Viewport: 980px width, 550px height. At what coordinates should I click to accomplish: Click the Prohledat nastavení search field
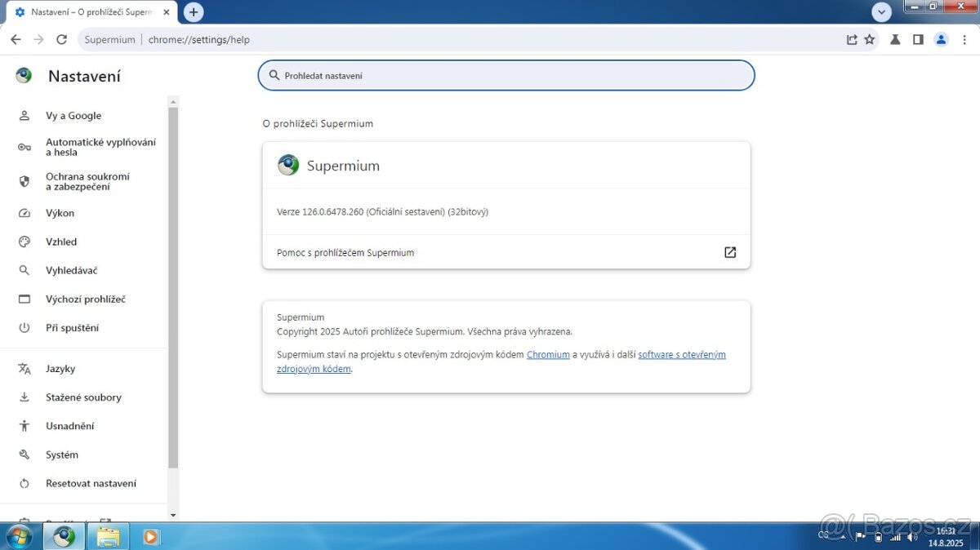(506, 75)
